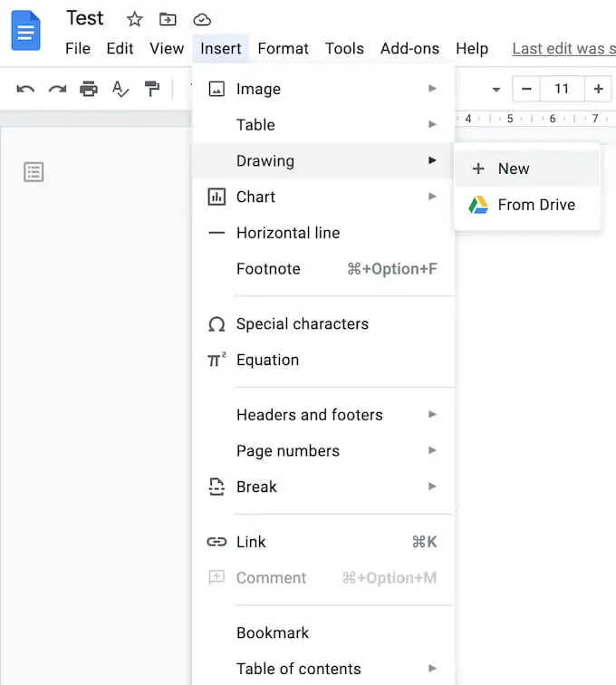Open the Google Docs home icon
The image size is (616, 685).
tap(25, 31)
